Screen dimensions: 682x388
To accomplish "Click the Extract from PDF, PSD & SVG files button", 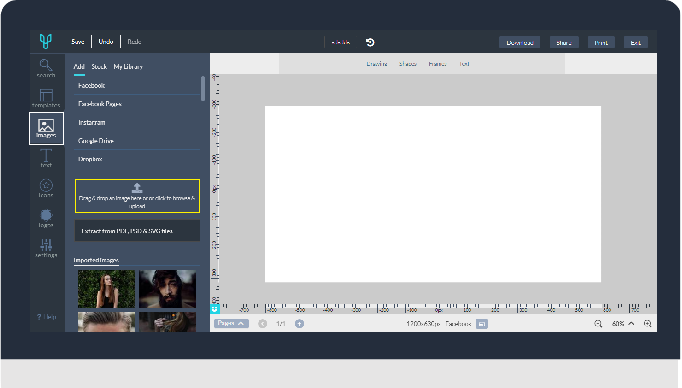I will 137,231.
